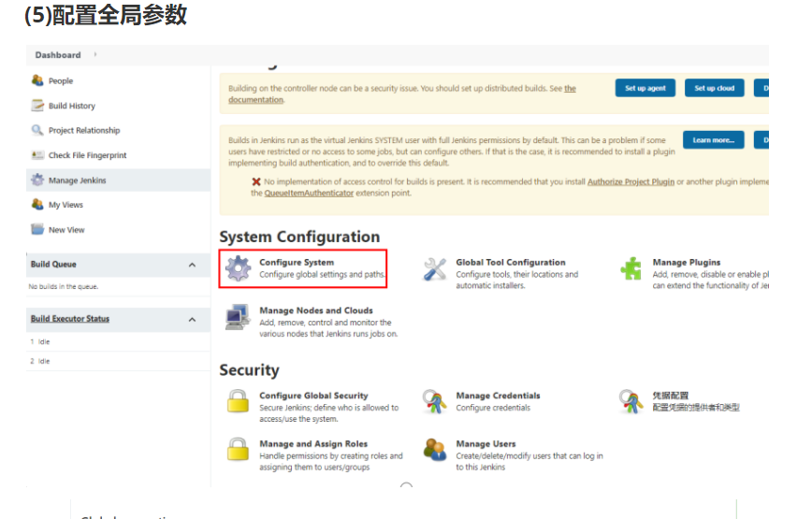Click the People sidebar icon
Viewport: 812px width, 519px height.
coord(37,80)
